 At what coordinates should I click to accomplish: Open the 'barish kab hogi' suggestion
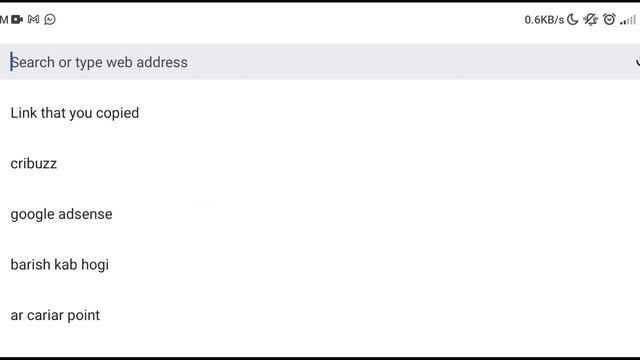click(60, 265)
